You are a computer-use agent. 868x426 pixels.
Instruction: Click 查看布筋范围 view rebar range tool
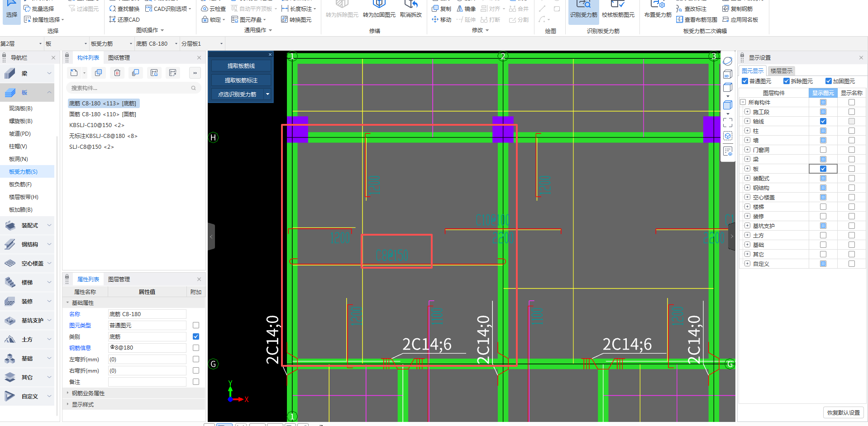pos(697,19)
